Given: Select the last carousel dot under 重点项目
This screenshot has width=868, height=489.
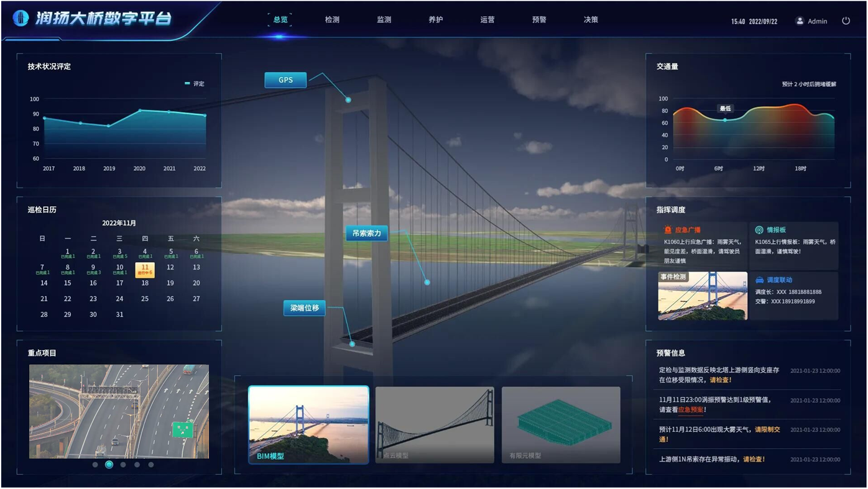Looking at the screenshot, I should 151,465.
